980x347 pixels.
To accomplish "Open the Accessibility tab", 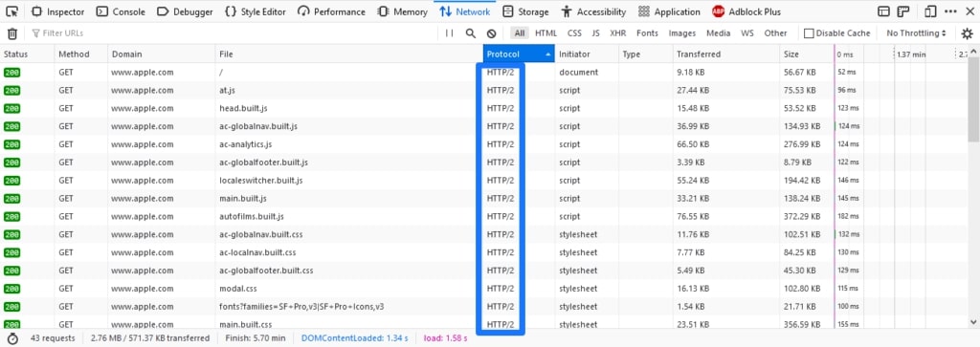I will (x=593, y=11).
